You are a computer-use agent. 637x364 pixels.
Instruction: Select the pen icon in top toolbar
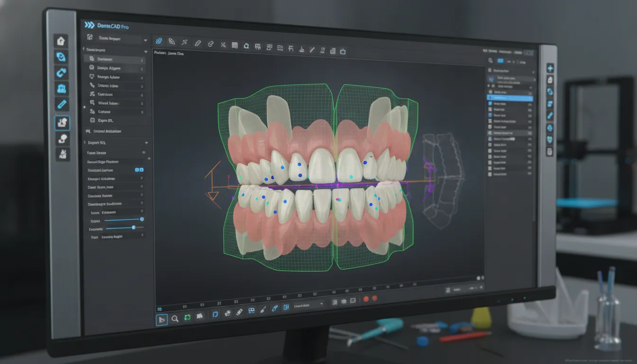tap(198, 44)
